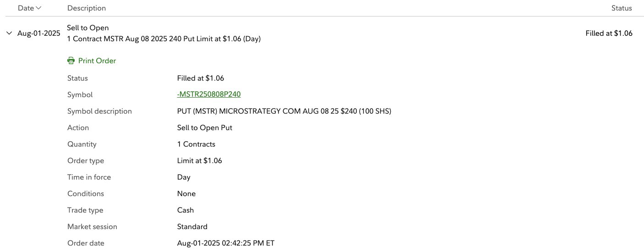Click the Date column header label
The width and height of the screenshot is (644, 252).
(x=26, y=8)
